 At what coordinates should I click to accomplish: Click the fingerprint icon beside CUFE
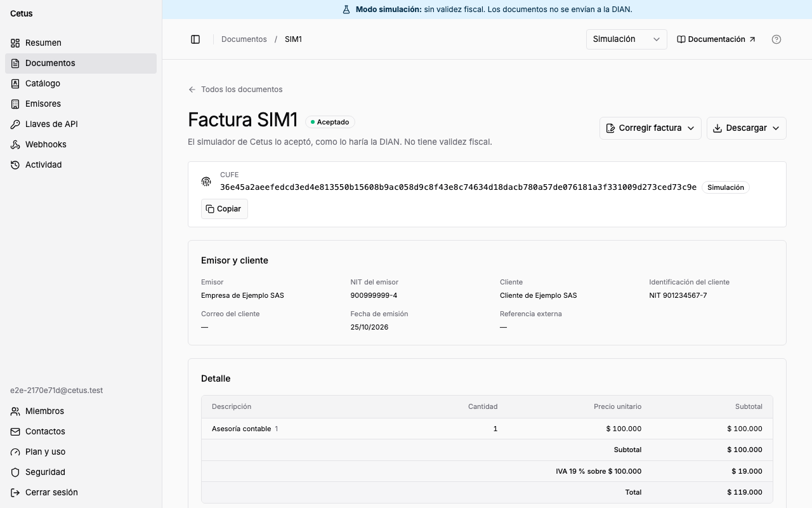pyautogui.click(x=206, y=182)
